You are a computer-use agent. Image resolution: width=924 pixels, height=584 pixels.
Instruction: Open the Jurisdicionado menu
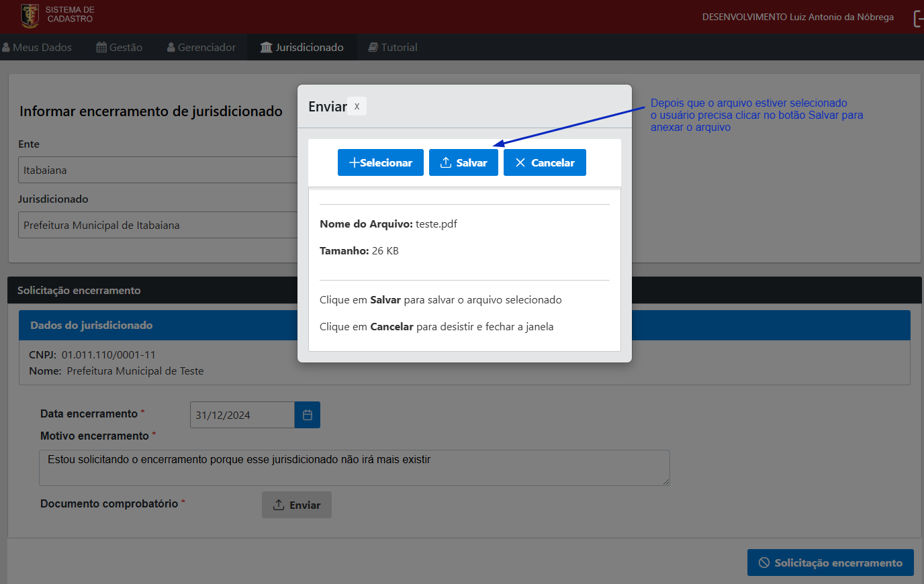(302, 47)
